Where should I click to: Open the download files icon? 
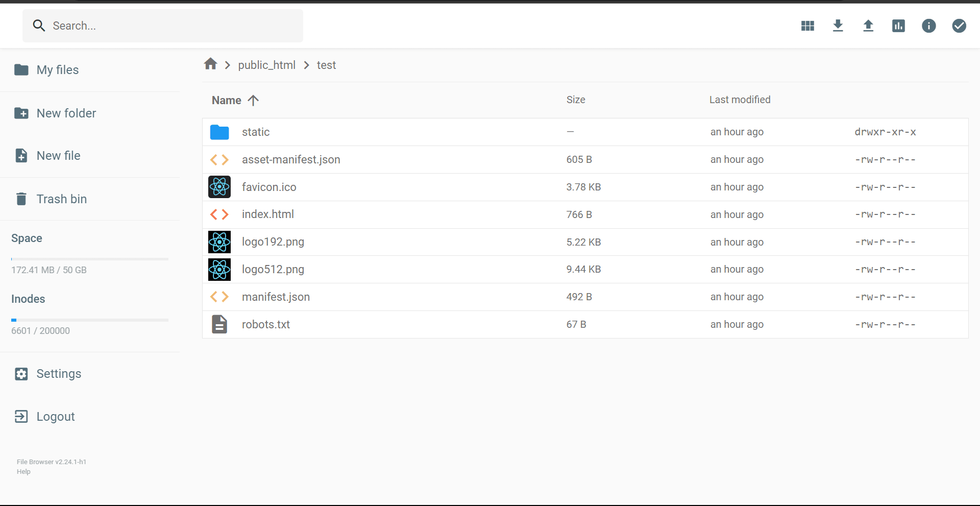(x=838, y=26)
